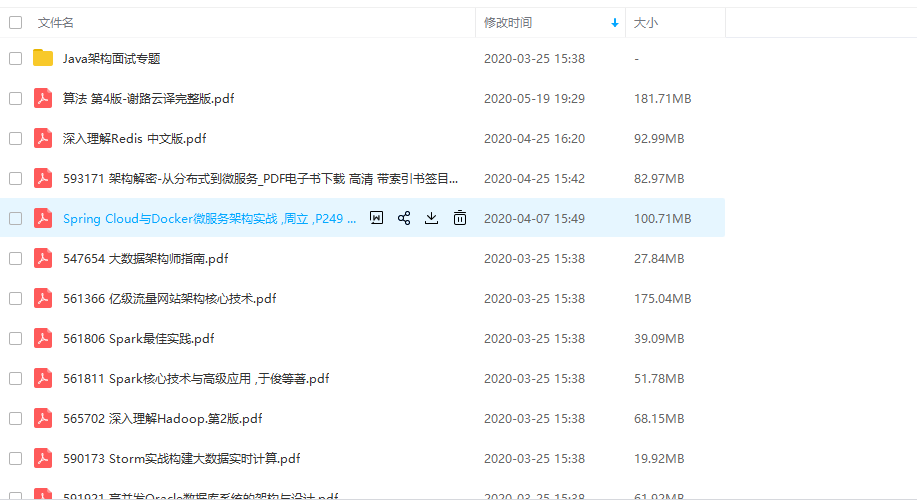Click the PDF icon of 561806 Spark最佳实践

pos(43,338)
